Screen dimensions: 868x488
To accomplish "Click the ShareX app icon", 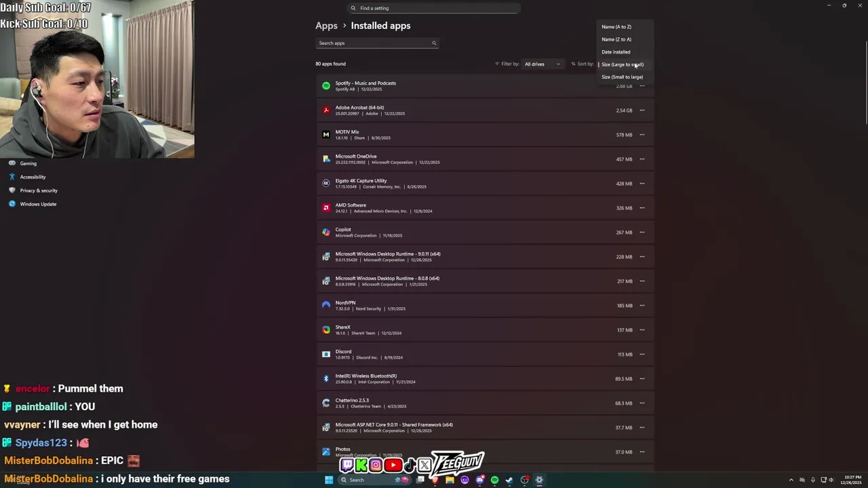I will tap(326, 330).
